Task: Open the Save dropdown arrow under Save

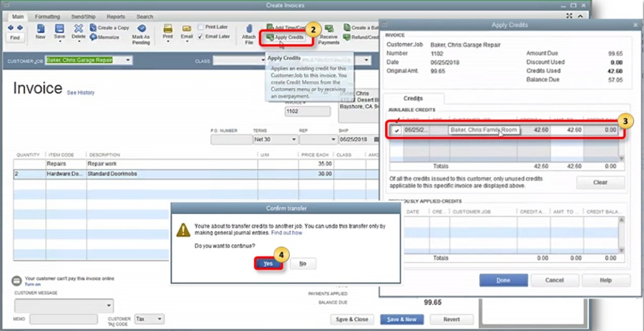Action: (59, 42)
